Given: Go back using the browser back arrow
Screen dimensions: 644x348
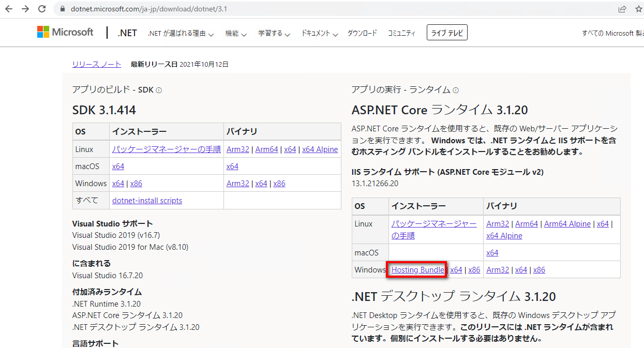Looking at the screenshot, I should pyautogui.click(x=9, y=9).
